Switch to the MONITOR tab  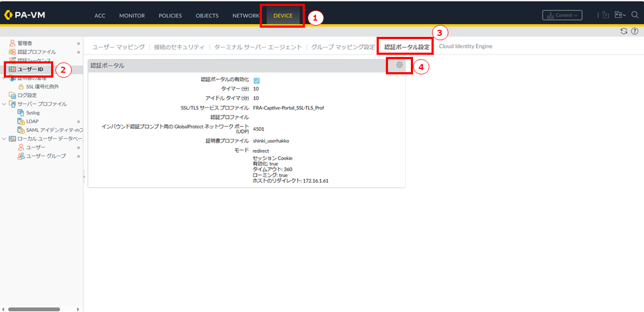[132, 16]
